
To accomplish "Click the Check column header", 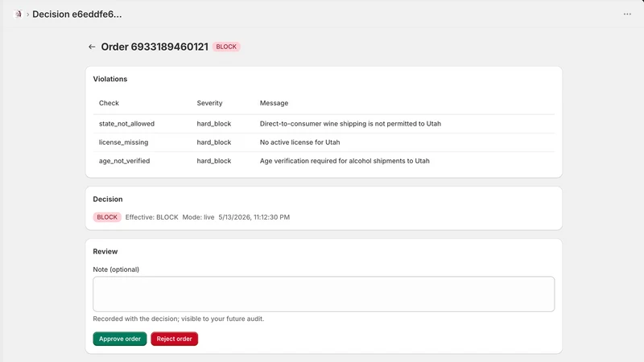I will click(109, 103).
